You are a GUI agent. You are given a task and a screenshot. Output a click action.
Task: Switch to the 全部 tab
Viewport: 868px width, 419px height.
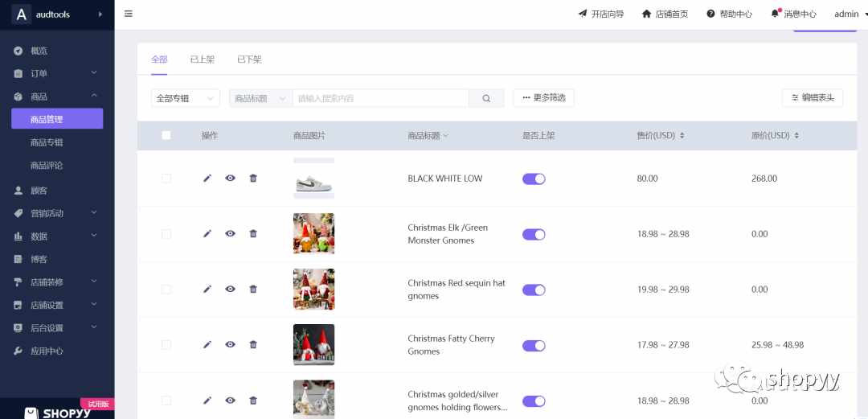pyautogui.click(x=159, y=60)
